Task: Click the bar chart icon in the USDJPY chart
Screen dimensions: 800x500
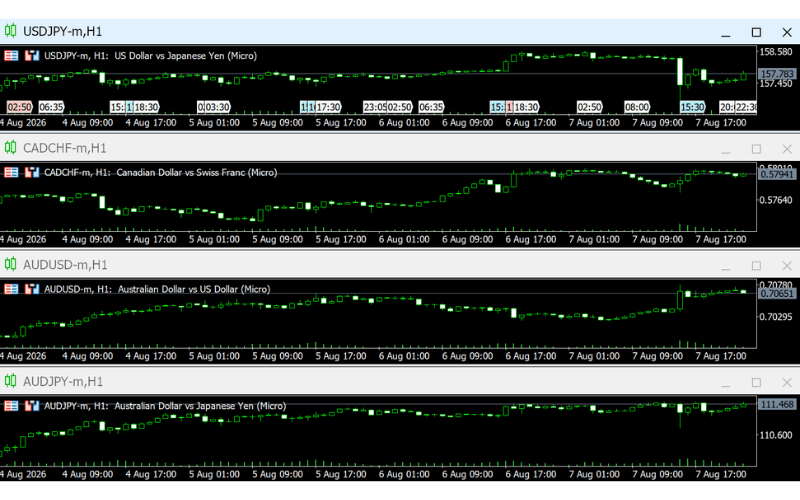Action: pos(32,56)
